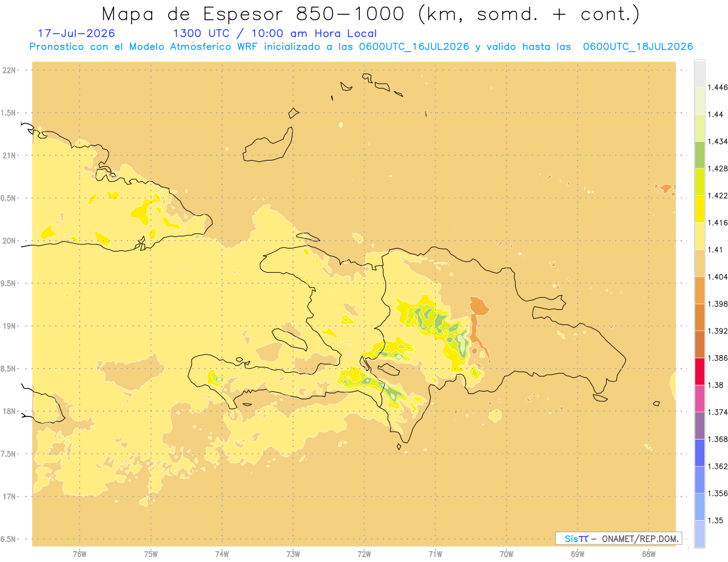Select the red legend swatch between 1.386 and 1.38

pyautogui.click(x=699, y=371)
